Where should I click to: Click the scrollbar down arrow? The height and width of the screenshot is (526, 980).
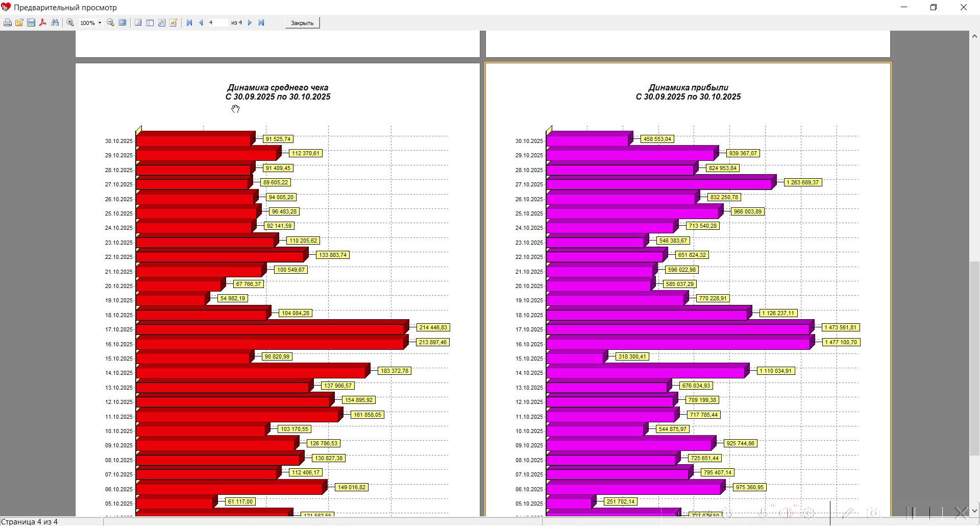(974, 511)
